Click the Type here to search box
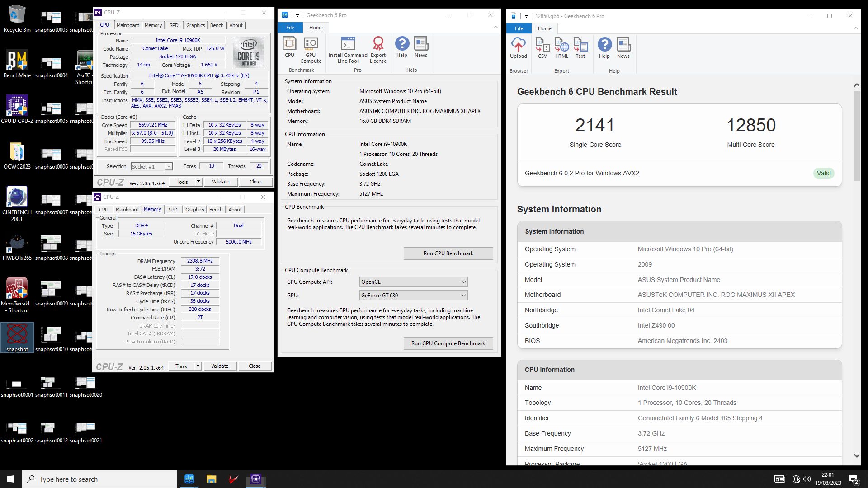This screenshot has width=868, height=488. point(99,479)
